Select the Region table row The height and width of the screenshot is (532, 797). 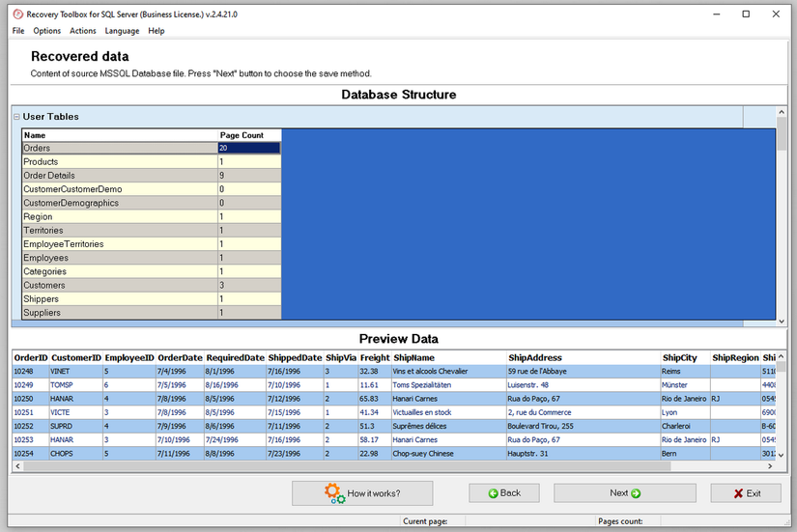tap(152, 216)
